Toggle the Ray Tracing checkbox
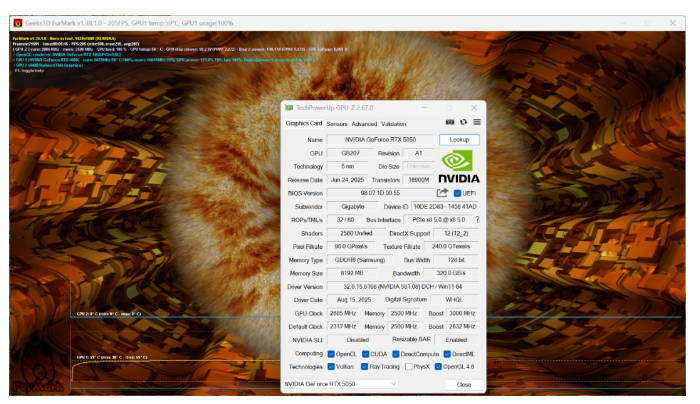 tap(365, 366)
